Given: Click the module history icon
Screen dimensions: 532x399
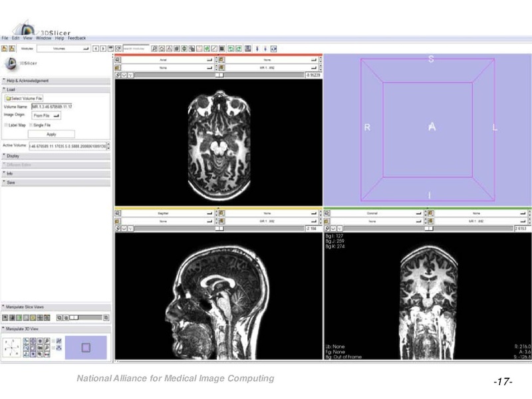Looking at the screenshot, I should coord(110,49).
